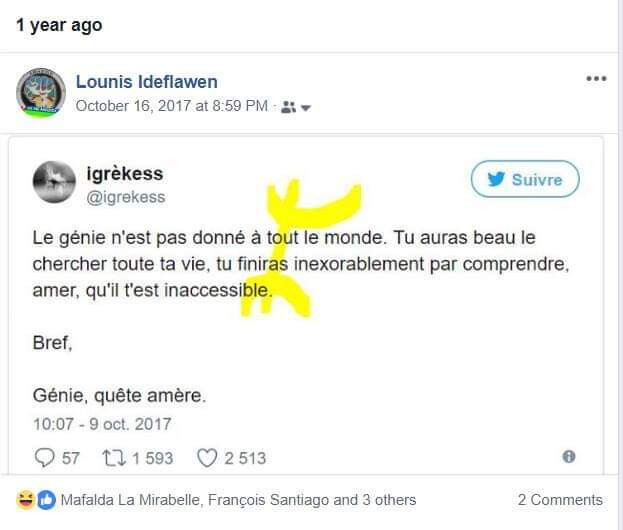This screenshot has height=530, width=623.
Task: Click the Haha reaction emoji icon
Action: tap(27, 500)
